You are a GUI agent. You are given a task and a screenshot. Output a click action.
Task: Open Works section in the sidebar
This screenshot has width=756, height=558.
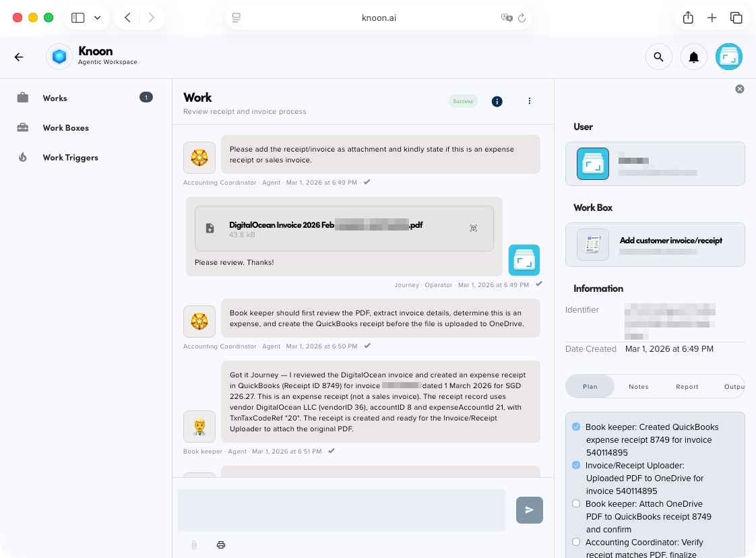(x=55, y=98)
